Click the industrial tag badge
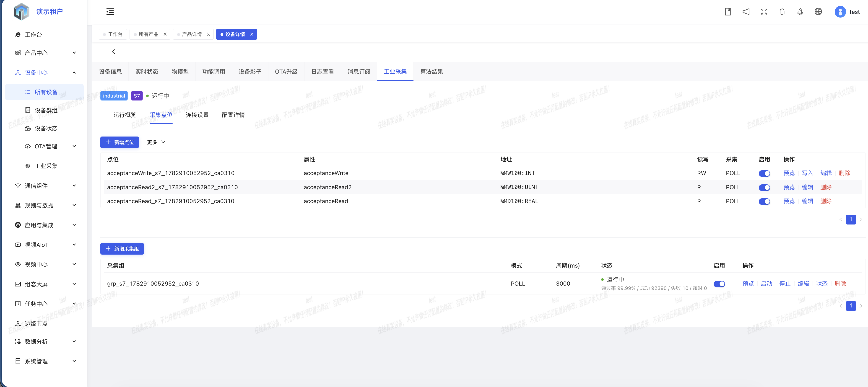The image size is (868, 387). tap(114, 96)
